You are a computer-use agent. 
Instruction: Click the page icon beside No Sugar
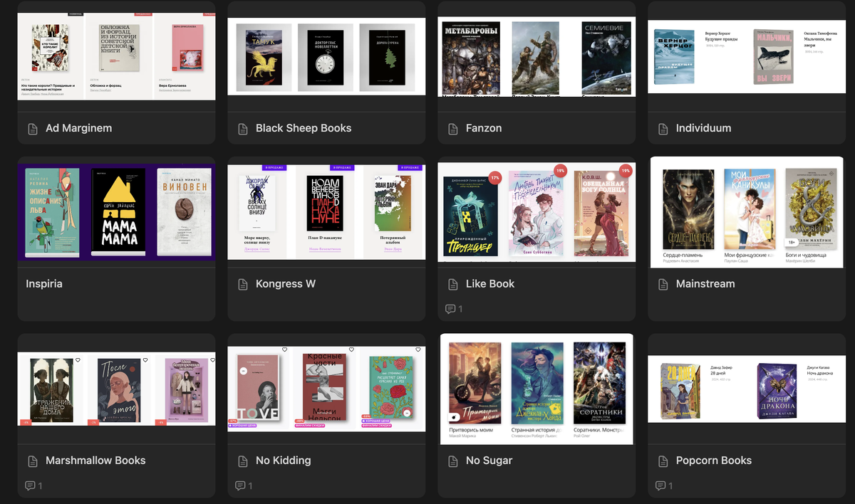[452, 461]
